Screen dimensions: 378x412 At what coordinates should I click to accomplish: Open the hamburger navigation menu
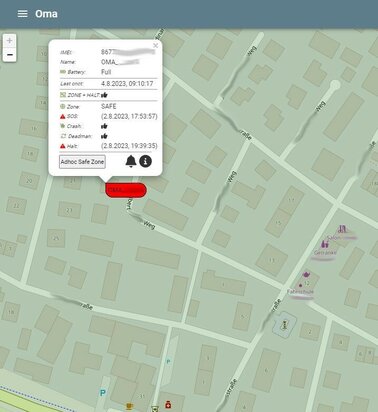click(x=22, y=14)
